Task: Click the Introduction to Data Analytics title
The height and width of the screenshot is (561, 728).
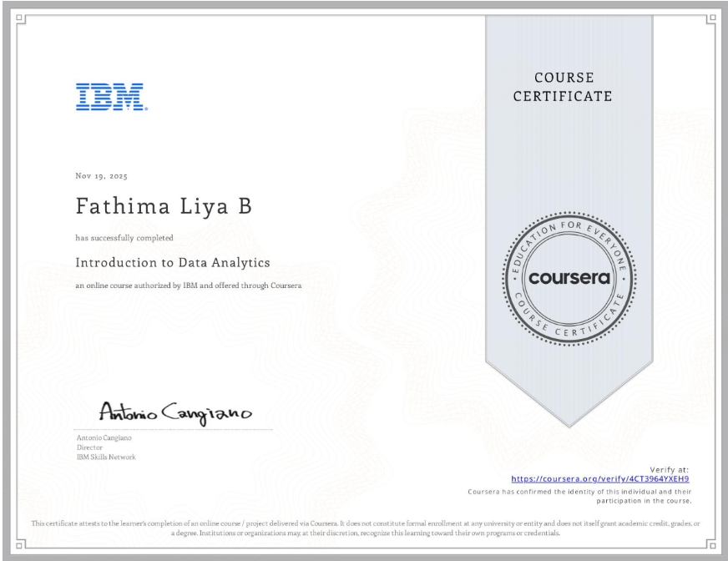Action: point(173,263)
